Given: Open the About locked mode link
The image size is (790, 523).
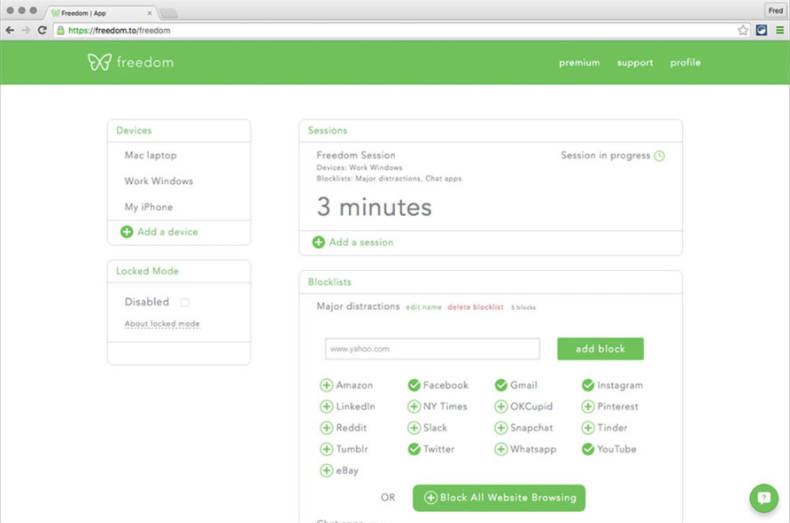Looking at the screenshot, I should point(162,323).
